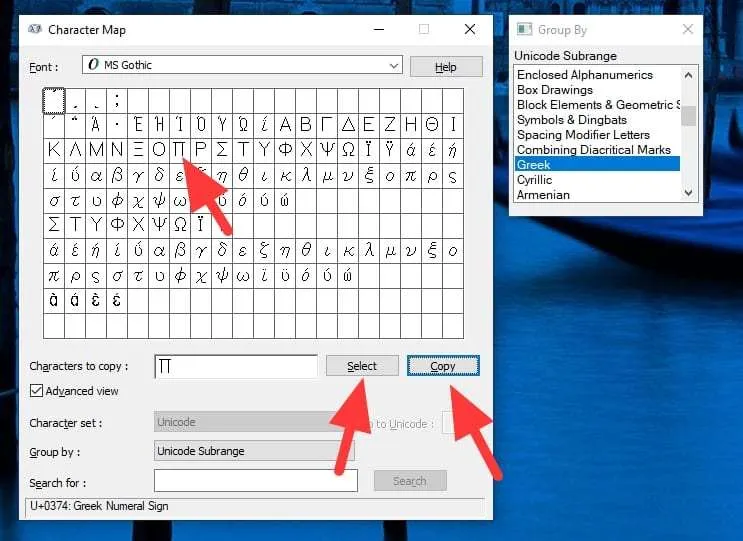Select the semicolon-like Greek question mark
743x541 pixels.
click(117, 101)
